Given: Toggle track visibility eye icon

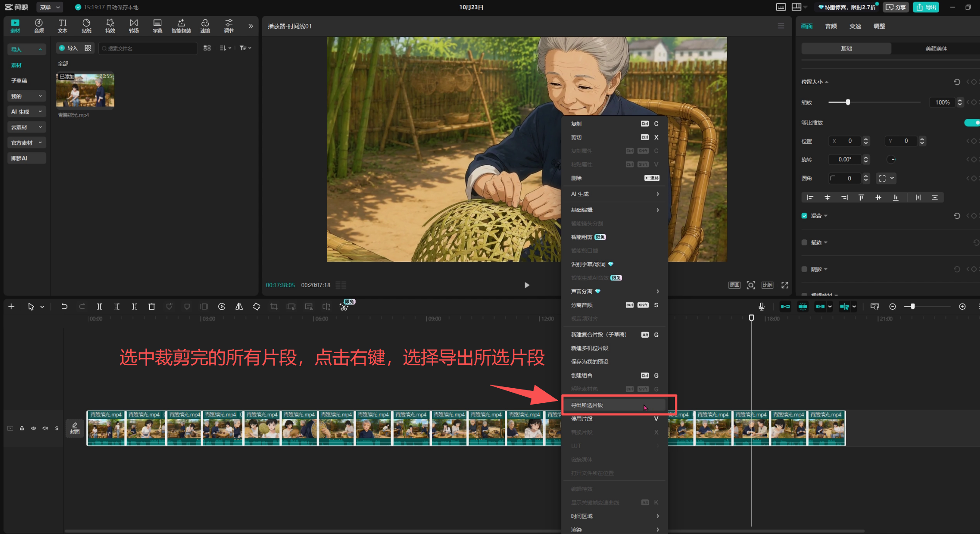Looking at the screenshot, I should pos(33,428).
